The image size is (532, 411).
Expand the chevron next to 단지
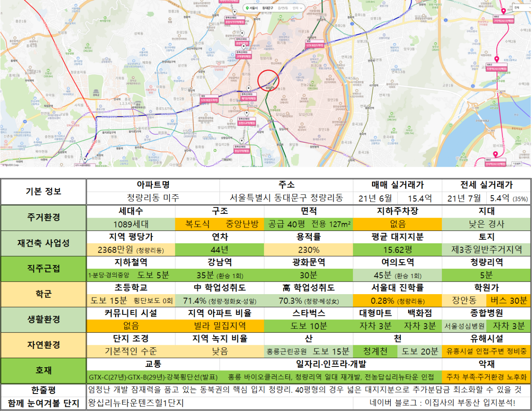coord(301,8)
